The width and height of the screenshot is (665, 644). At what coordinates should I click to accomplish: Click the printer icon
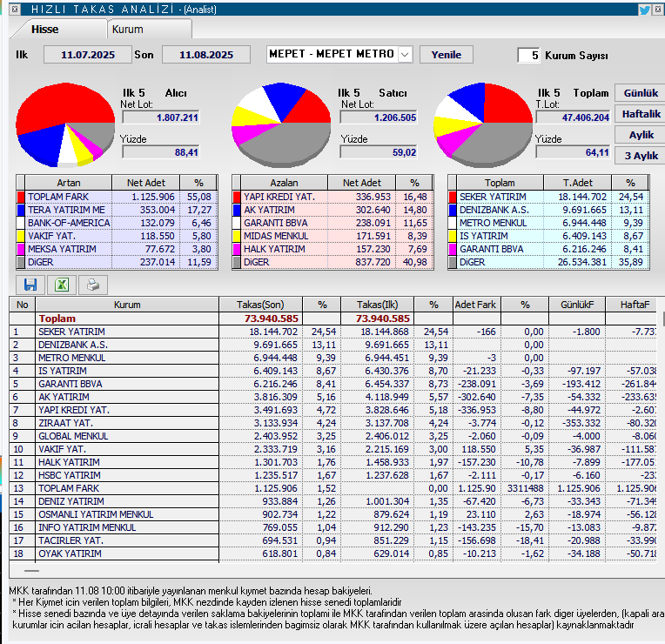tap(93, 285)
